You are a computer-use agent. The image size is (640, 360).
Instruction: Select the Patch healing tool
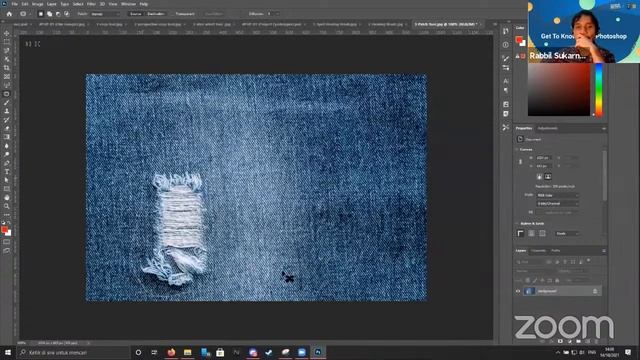(x=7, y=94)
